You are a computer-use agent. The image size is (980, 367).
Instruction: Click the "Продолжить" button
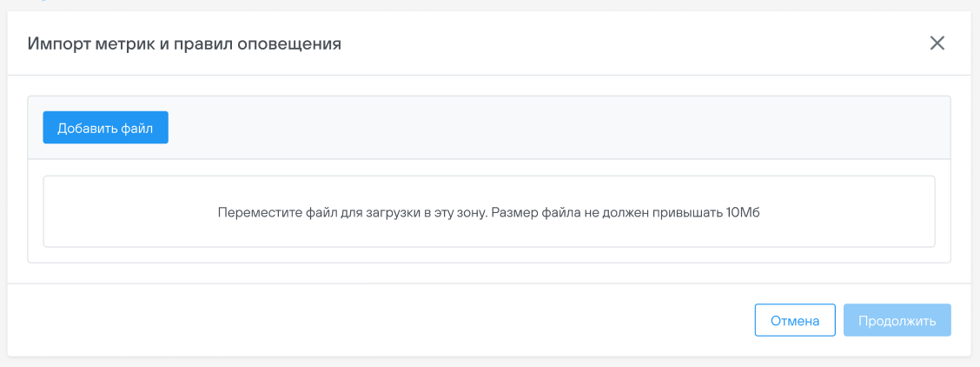[897, 320]
